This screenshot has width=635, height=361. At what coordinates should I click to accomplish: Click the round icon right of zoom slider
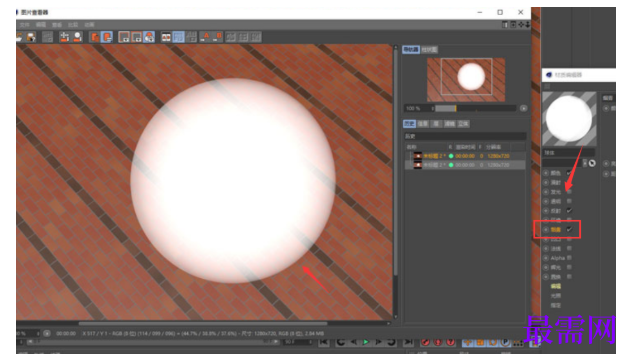[523, 108]
